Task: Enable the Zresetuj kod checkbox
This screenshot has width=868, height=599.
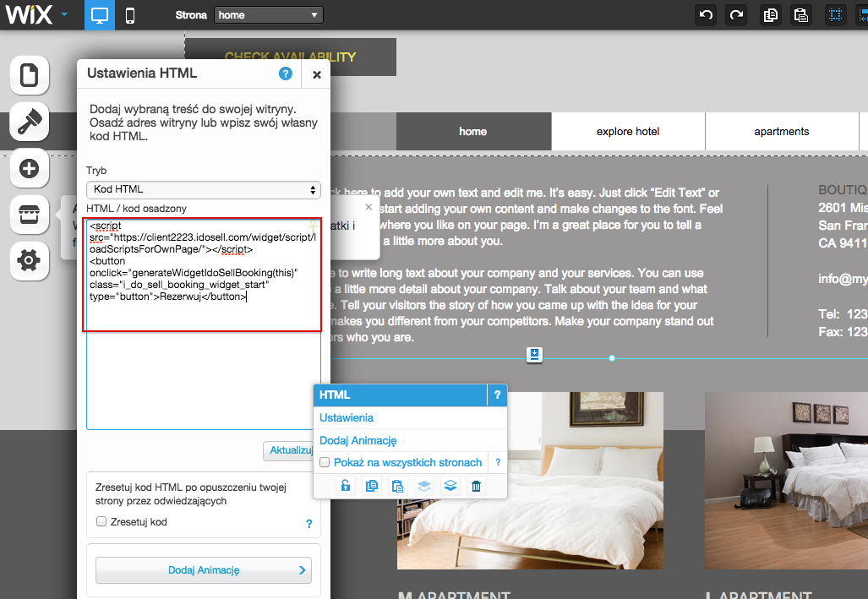Action: (x=101, y=521)
